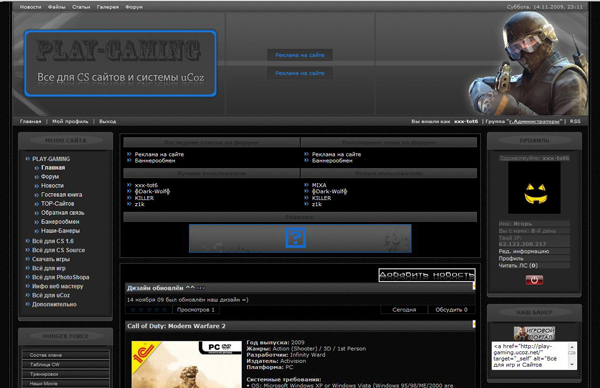Open z1k in best users list
The image size is (600, 388).
(x=139, y=204)
